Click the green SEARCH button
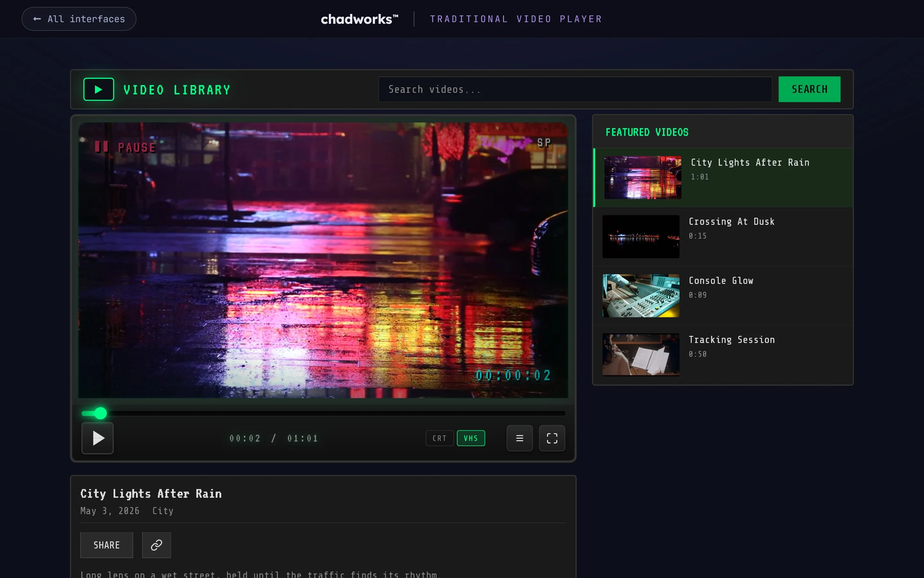This screenshot has width=924, height=578. click(809, 89)
